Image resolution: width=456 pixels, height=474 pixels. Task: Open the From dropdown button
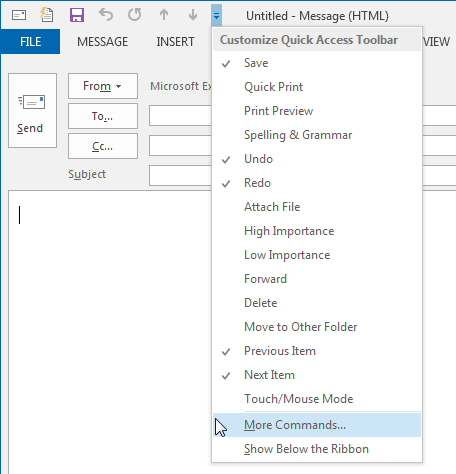point(103,86)
